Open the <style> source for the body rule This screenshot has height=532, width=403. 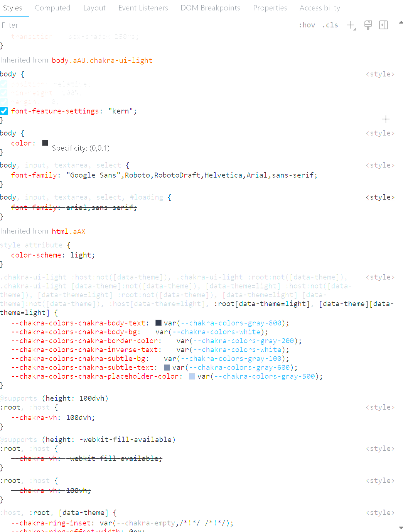point(380,74)
